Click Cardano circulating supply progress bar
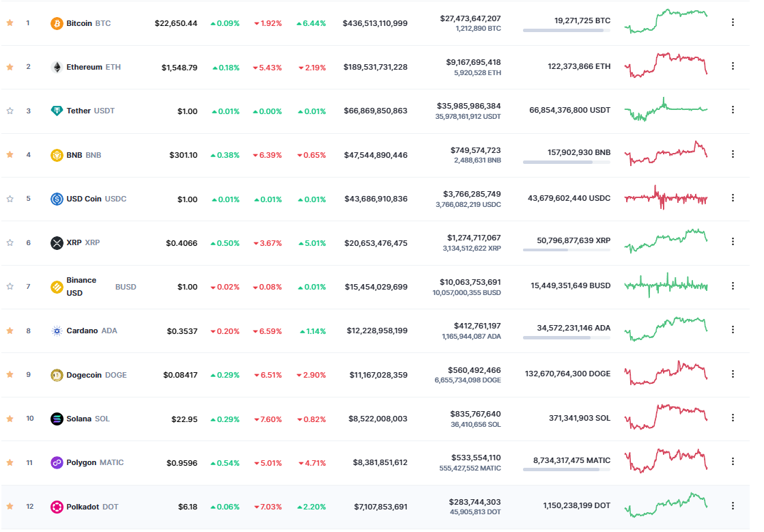 point(566,337)
